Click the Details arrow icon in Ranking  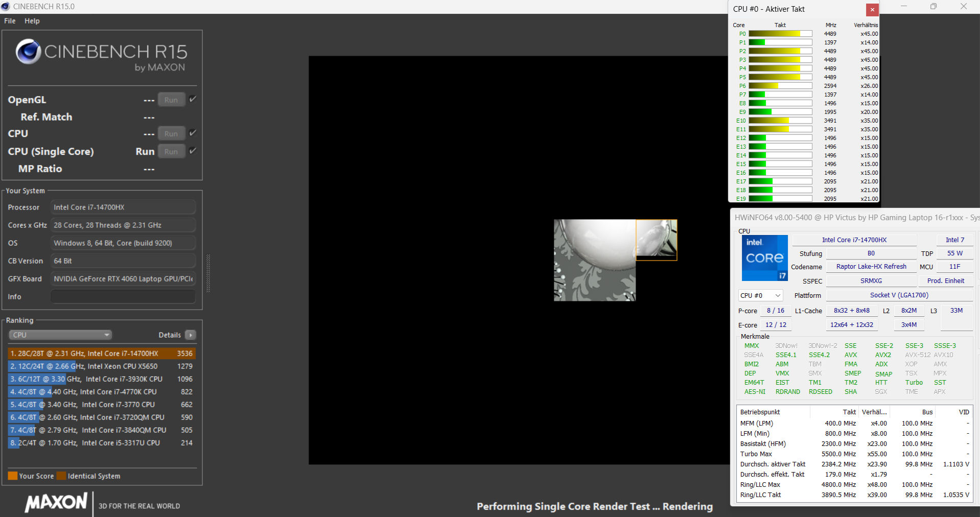(191, 335)
